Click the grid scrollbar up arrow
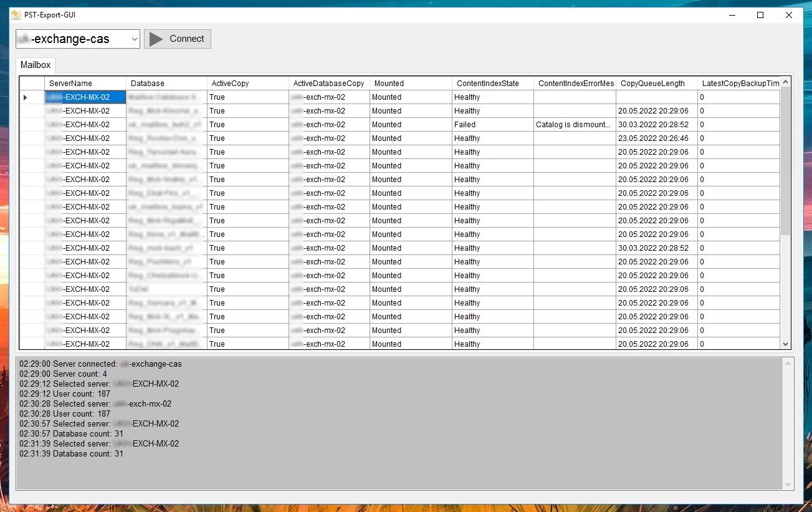 785,82
